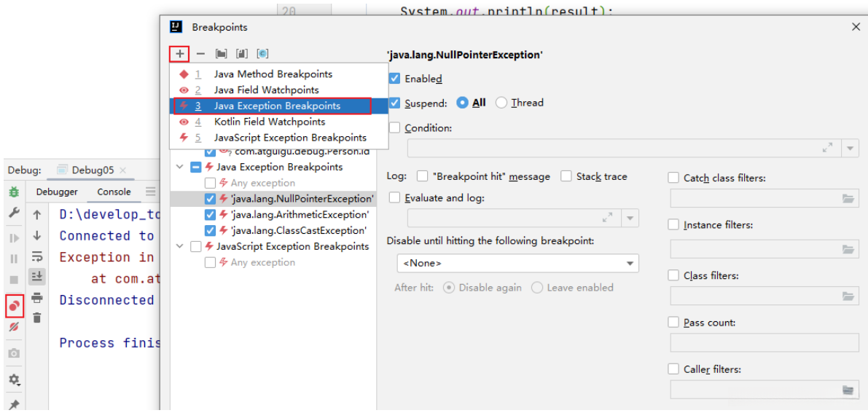
Task: Open the Condition history dropdown arrow
Action: click(x=850, y=148)
